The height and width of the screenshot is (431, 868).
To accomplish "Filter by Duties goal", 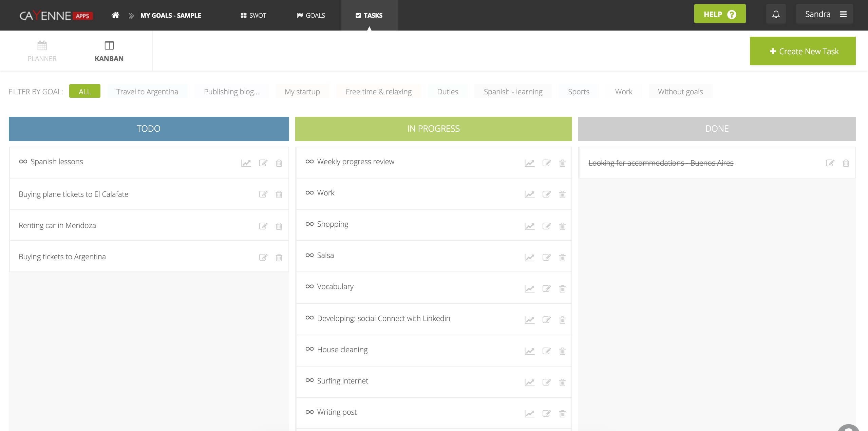I will point(448,91).
